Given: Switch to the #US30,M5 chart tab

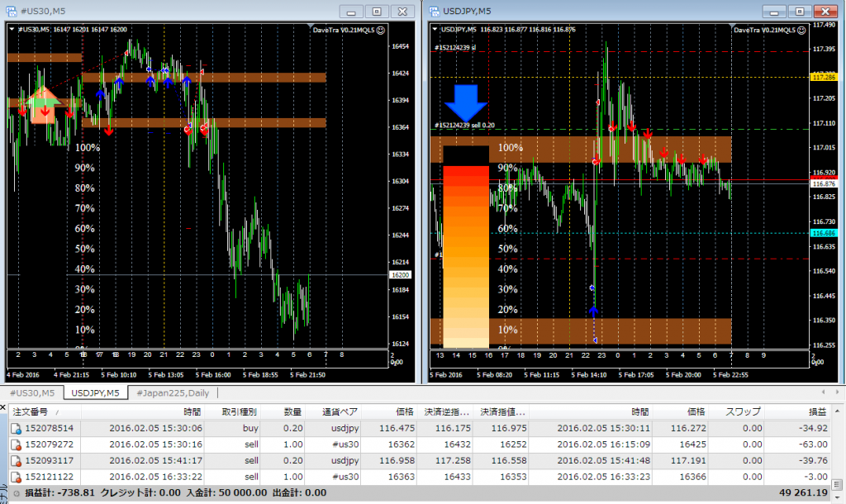Looking at the screenshot, I should click(32, 392).
